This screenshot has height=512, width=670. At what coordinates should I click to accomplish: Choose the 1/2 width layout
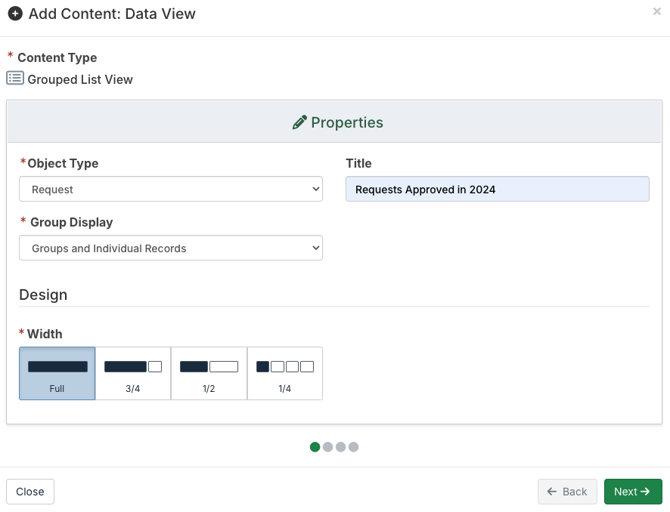209,373
